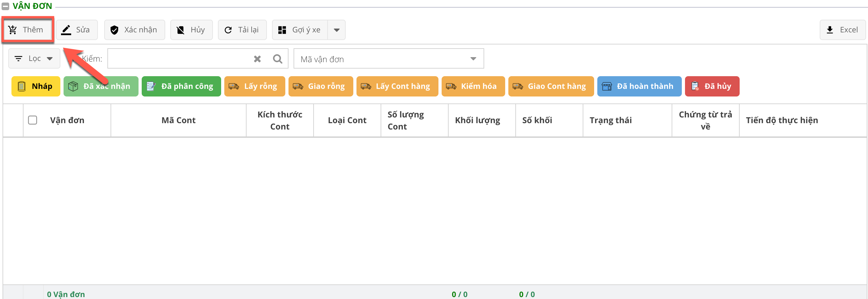
Task: Select the Đã phân công status tab
Action: tap(181, 87)
